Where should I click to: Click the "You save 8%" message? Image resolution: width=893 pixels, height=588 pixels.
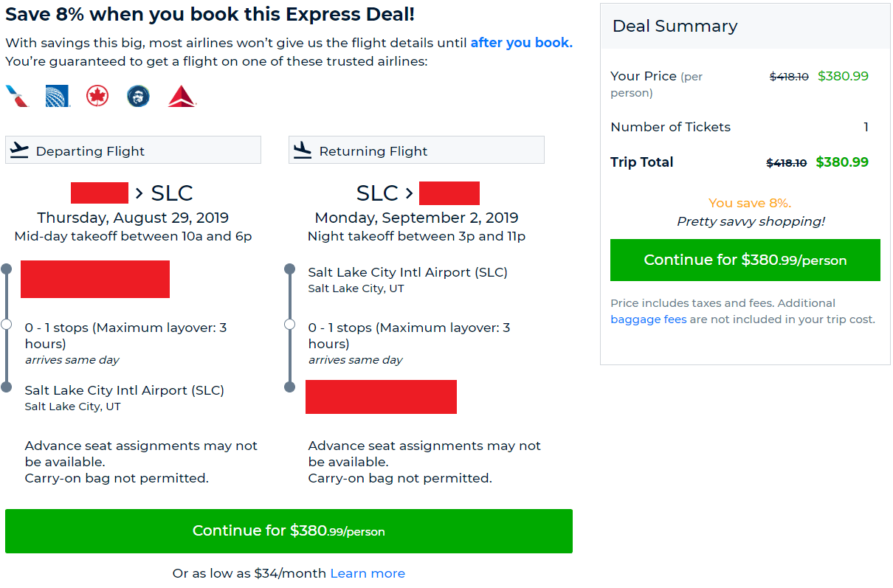pos(750,203)
